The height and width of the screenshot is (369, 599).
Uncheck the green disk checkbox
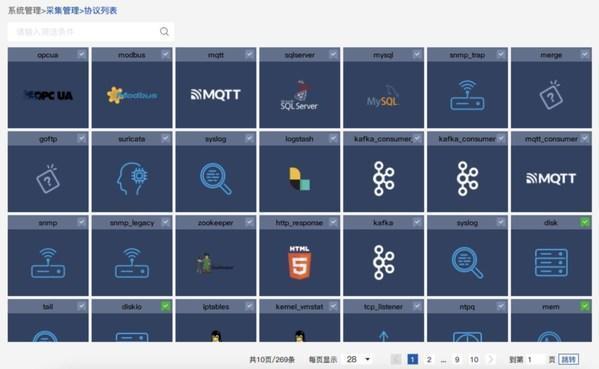pyautogui.click(x=584, y=222)
